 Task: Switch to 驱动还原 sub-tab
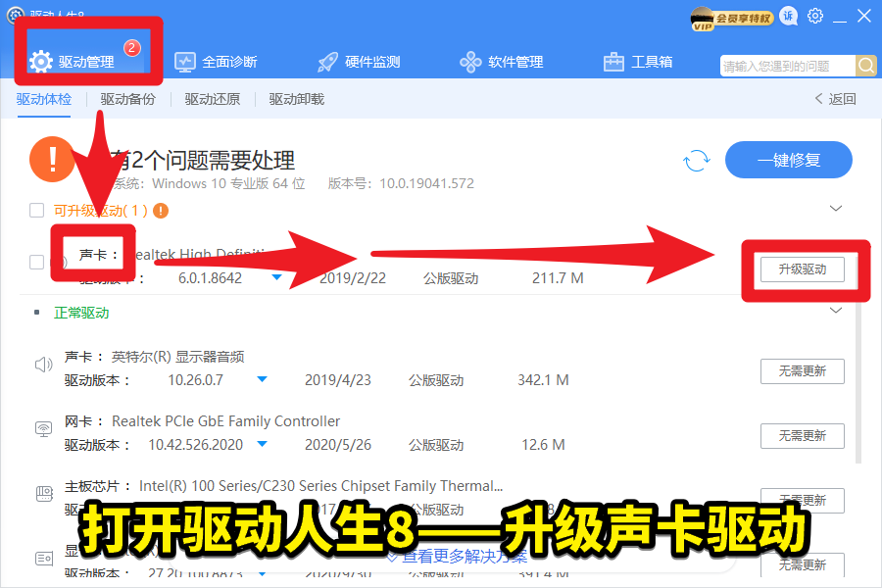click(212, 99)
